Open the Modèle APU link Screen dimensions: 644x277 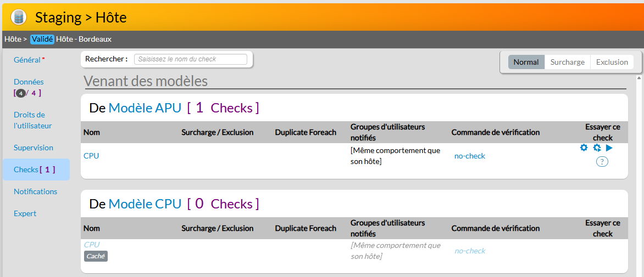[x=145, y=108]
